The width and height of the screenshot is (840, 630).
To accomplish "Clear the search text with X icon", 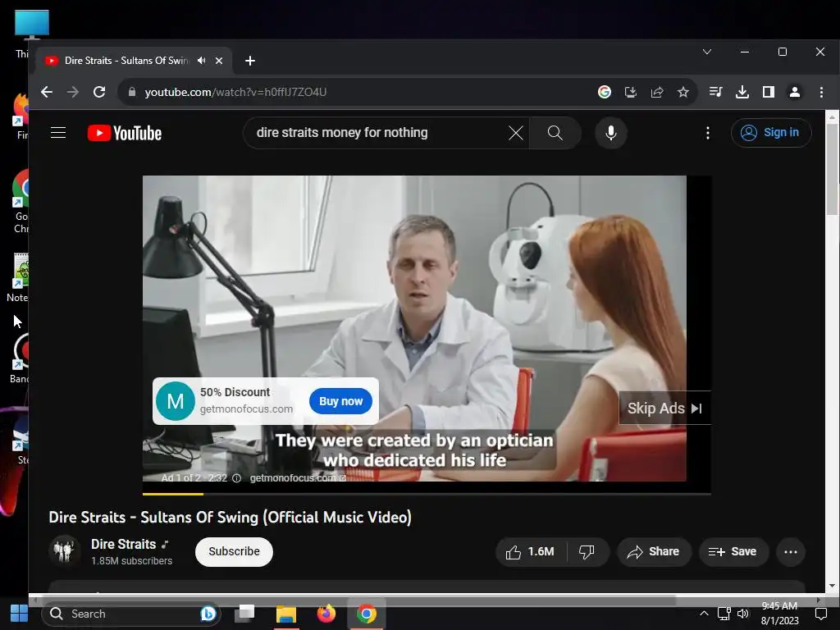I will point(515,133).
